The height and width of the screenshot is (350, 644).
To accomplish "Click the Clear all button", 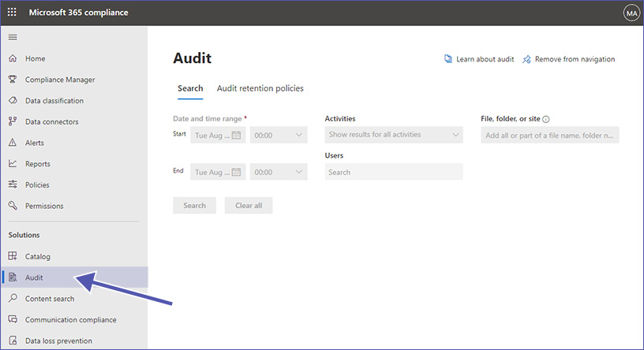I will (249, 205).
